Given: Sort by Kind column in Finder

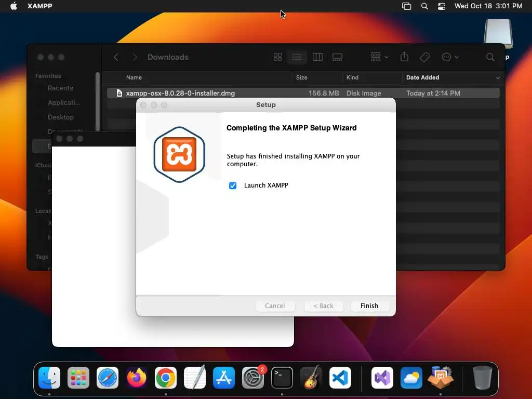Looking at the screenshot, I should coord(352,77).
